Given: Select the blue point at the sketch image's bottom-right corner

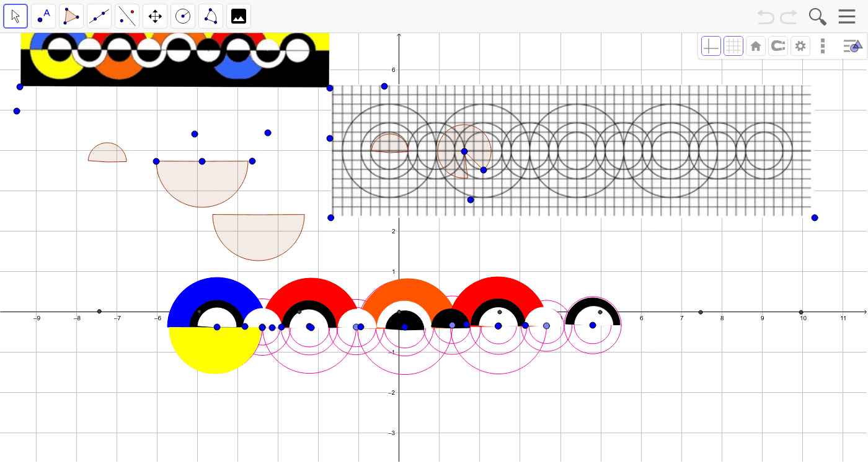Looking at the screenshot, I should pyautogui.click(x=815, y=218).
